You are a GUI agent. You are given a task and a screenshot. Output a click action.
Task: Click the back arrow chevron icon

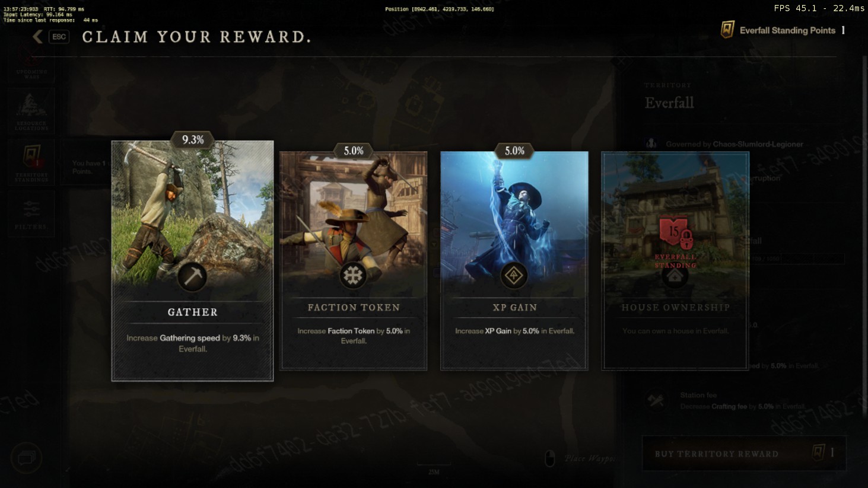pyautogui.click(x=37, y=37)
